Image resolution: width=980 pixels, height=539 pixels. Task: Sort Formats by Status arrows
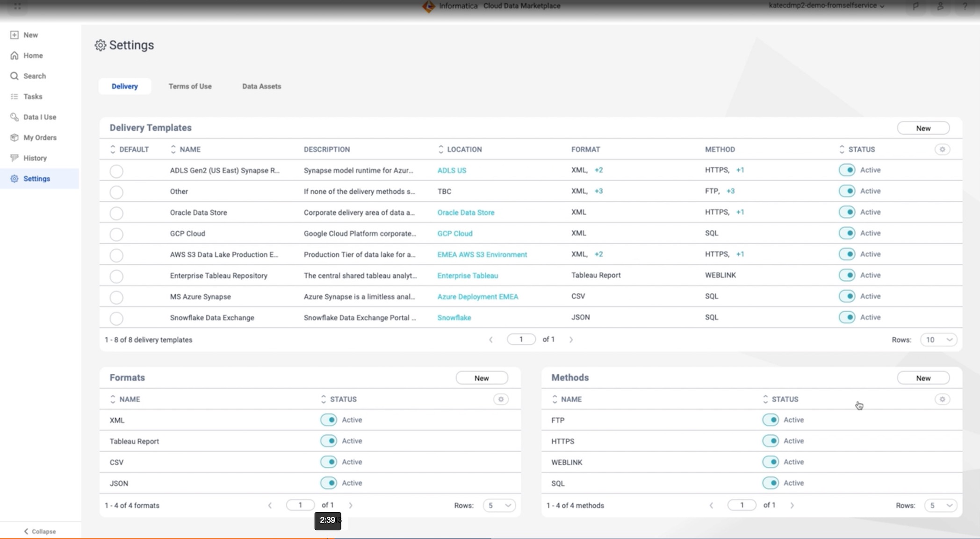coord(323,400)
